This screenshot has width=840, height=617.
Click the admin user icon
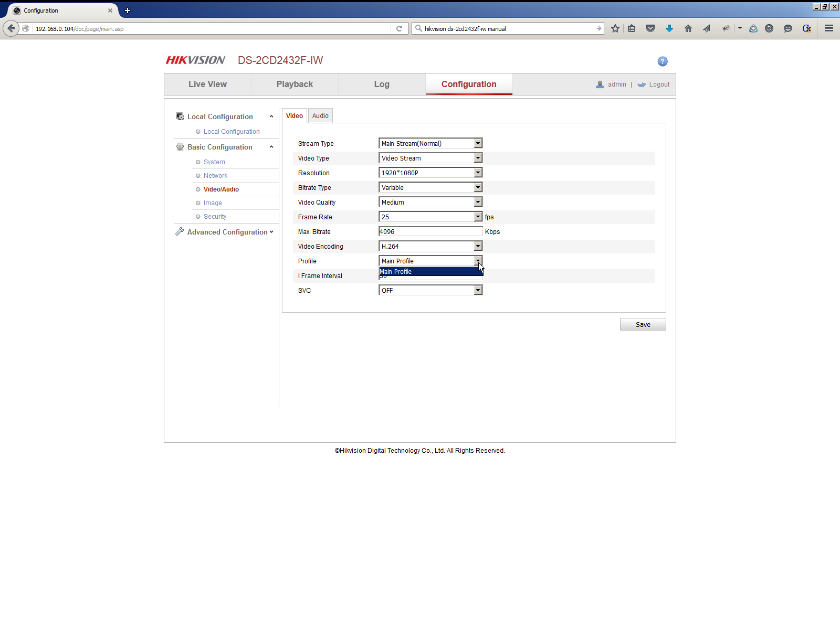pos(600,84)
